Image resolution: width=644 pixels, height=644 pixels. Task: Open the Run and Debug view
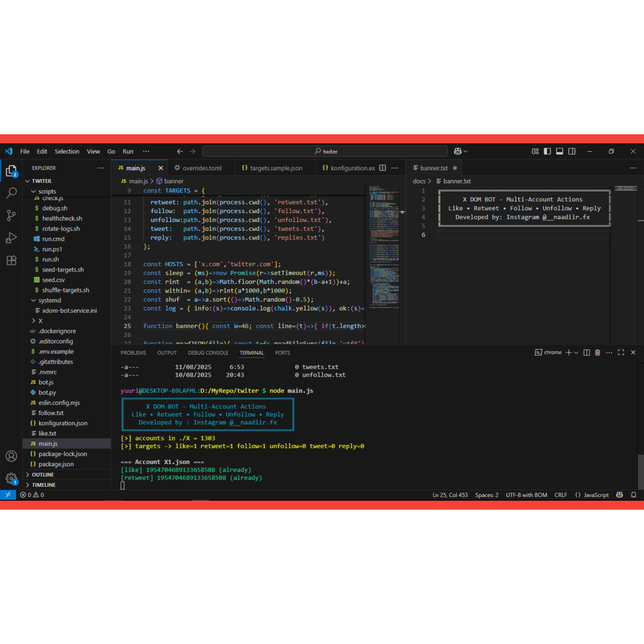tap(11, 238)
